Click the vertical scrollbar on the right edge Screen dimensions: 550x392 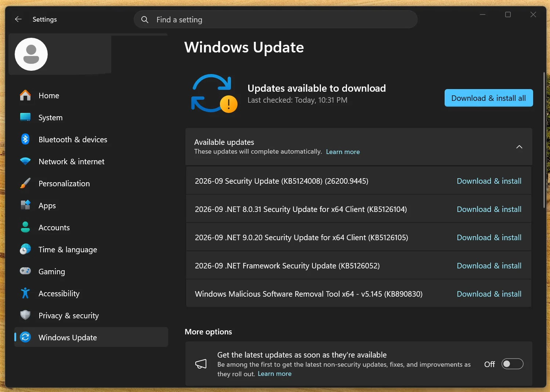[x=544, y=140]
